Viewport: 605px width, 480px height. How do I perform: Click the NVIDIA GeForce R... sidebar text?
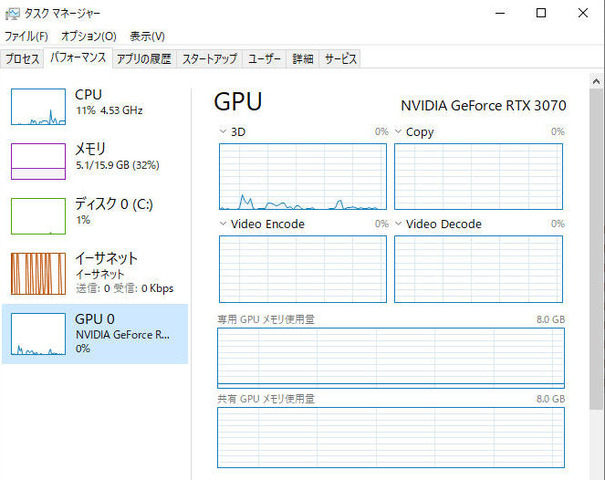[122, 335]
